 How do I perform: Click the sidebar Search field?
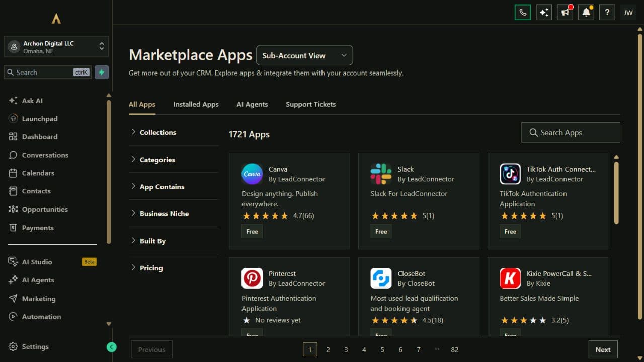48,73
